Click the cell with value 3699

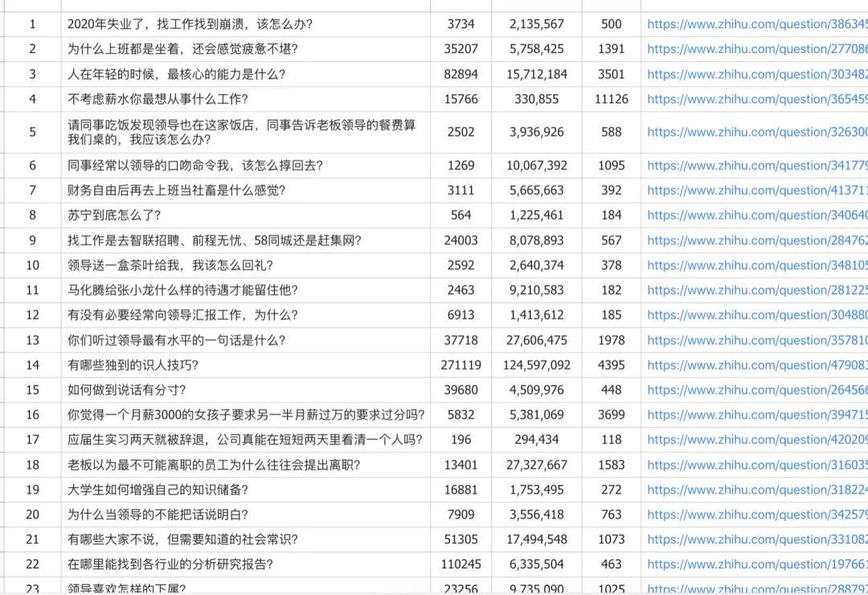coord(611,415)
